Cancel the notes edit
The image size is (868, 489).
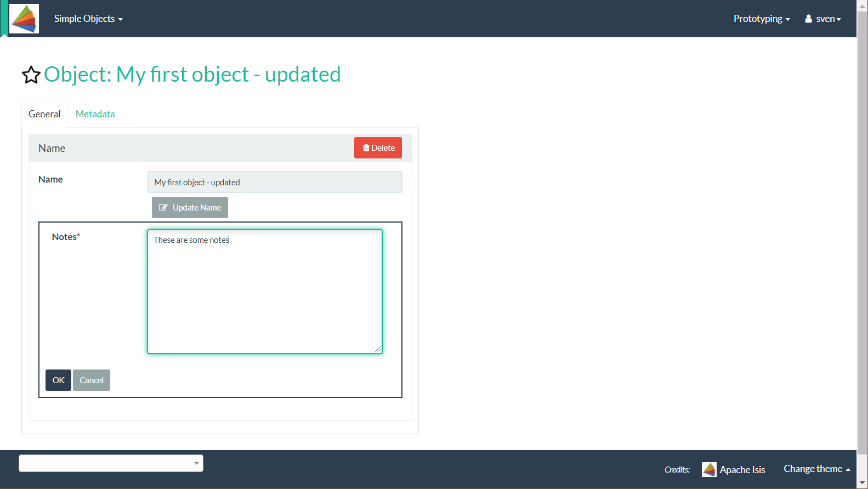pyautogui.click(x=92, y=380)
